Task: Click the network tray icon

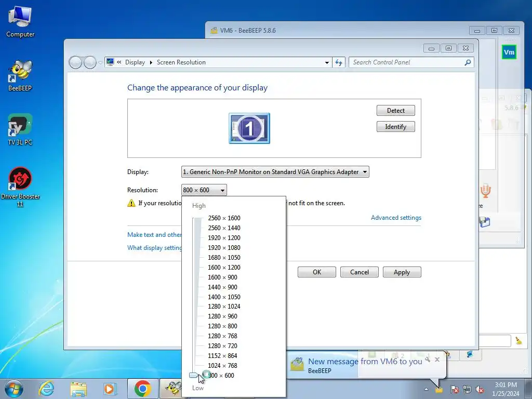Action: pyautogui.click(x=467, y=389)
